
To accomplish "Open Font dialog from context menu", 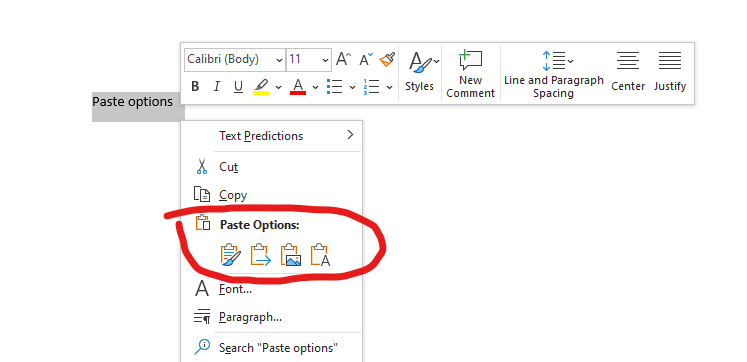I will (x=272, y=289).
